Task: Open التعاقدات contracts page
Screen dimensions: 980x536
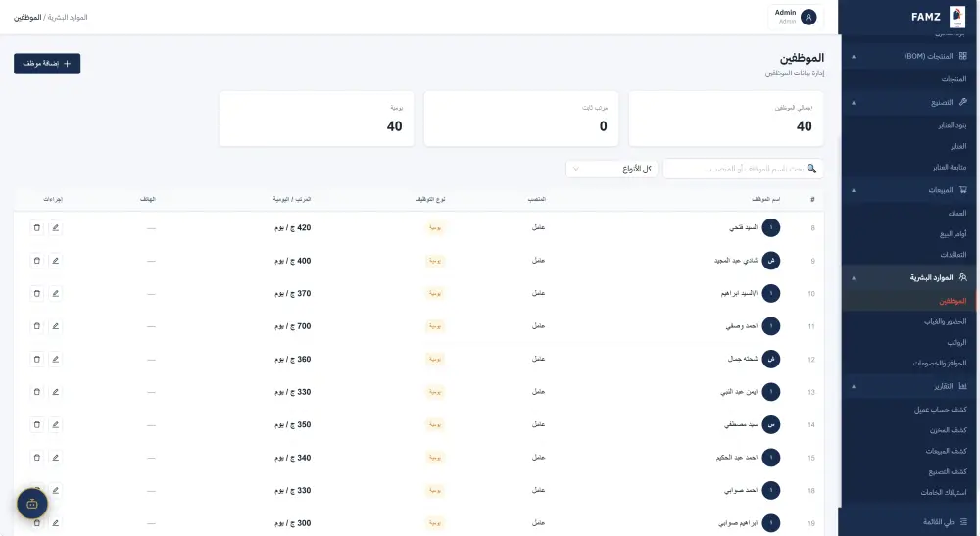Action: click(x=954, y=254)
